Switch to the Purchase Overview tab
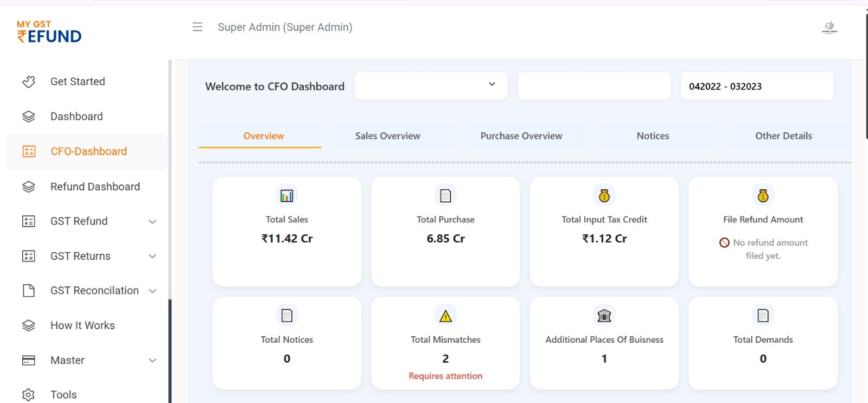Viewport: 868px width, 403px height. pos(521,136)
